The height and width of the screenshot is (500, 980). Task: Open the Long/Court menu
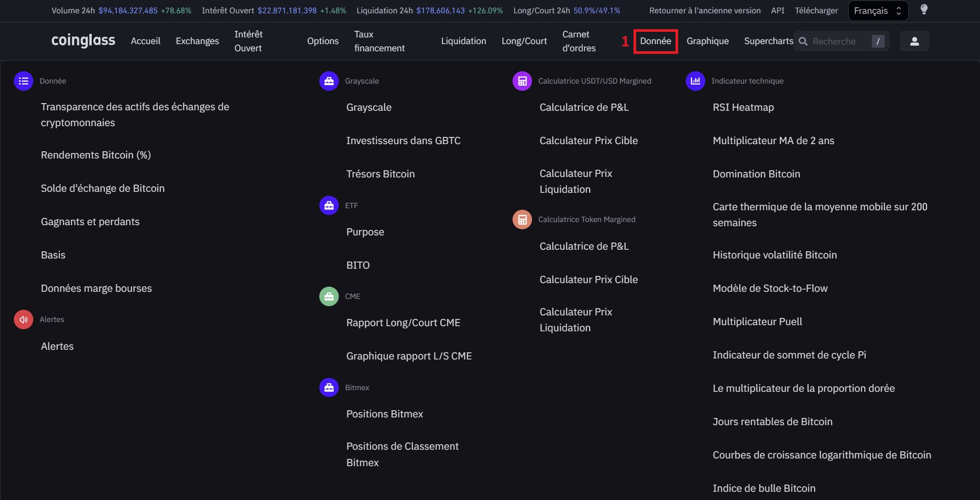[524, 41]
